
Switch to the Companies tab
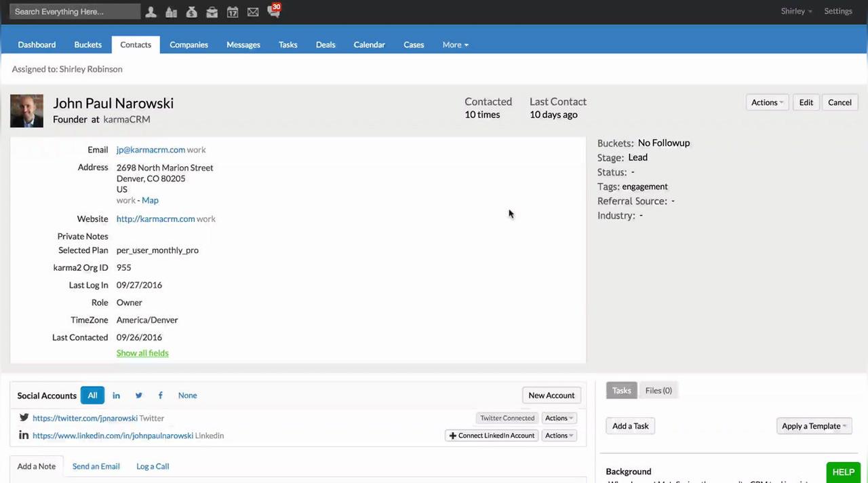189,45
